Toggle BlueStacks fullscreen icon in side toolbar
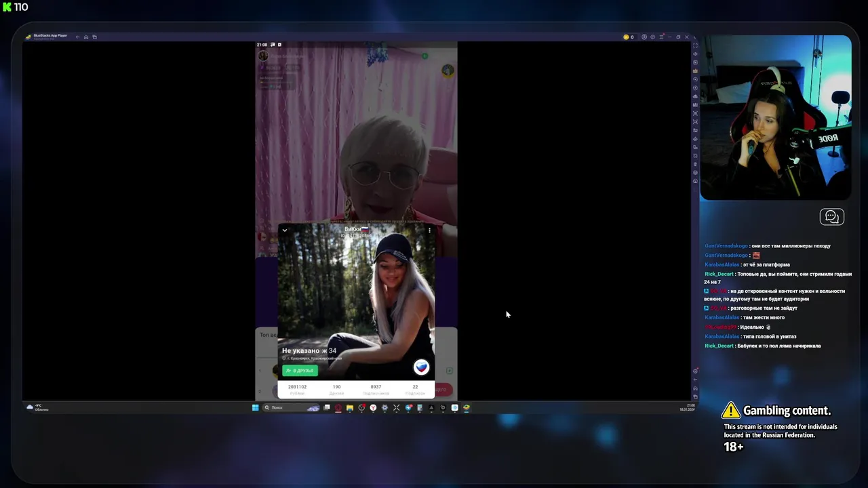Image resolution: width=868 pixels, height=488 pixels. 695,45
